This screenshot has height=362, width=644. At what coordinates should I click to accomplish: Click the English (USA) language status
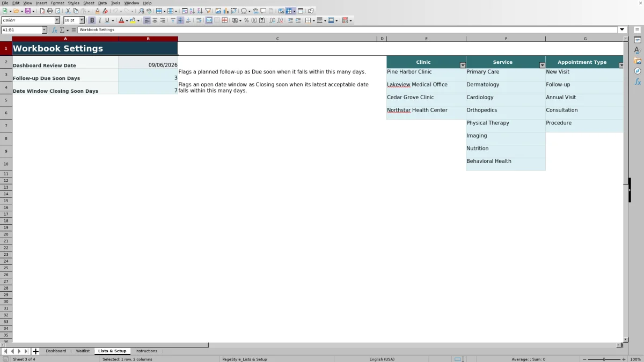click(382, 359)
